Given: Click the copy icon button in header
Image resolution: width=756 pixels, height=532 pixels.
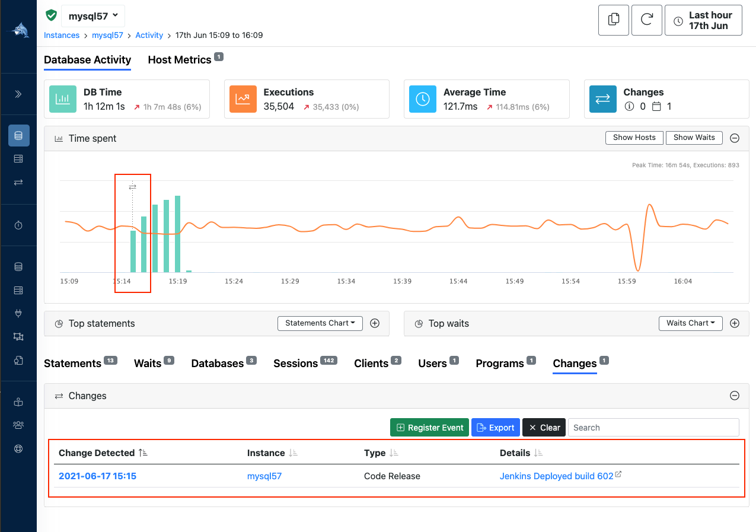Looking at the screenshot, I should [613, 20].
